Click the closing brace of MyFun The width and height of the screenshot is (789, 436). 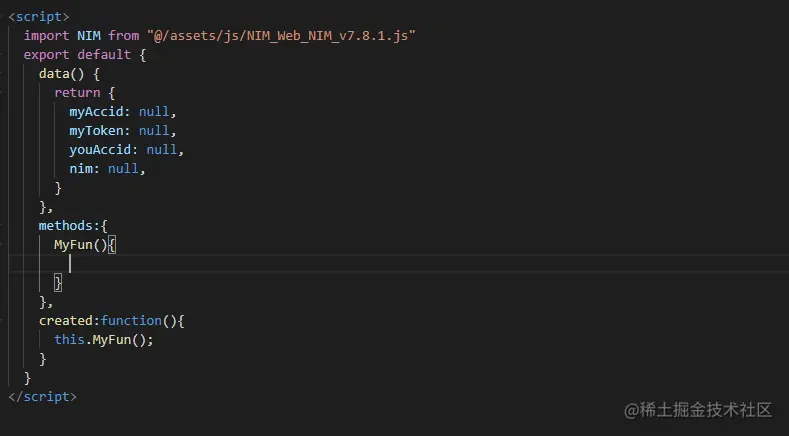(58, 283)
